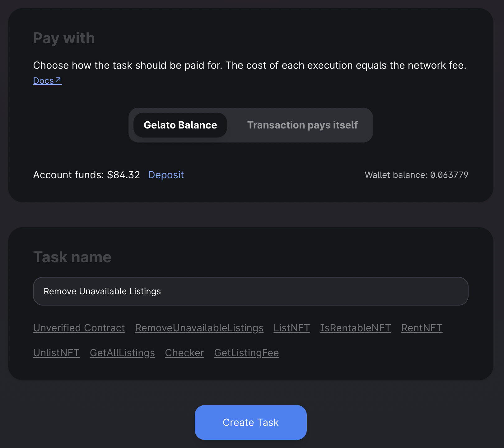The height and width of the screenshot is (448, 504).
Task: Click the external arrow icon beside Docs
Action: pos(58,80)
